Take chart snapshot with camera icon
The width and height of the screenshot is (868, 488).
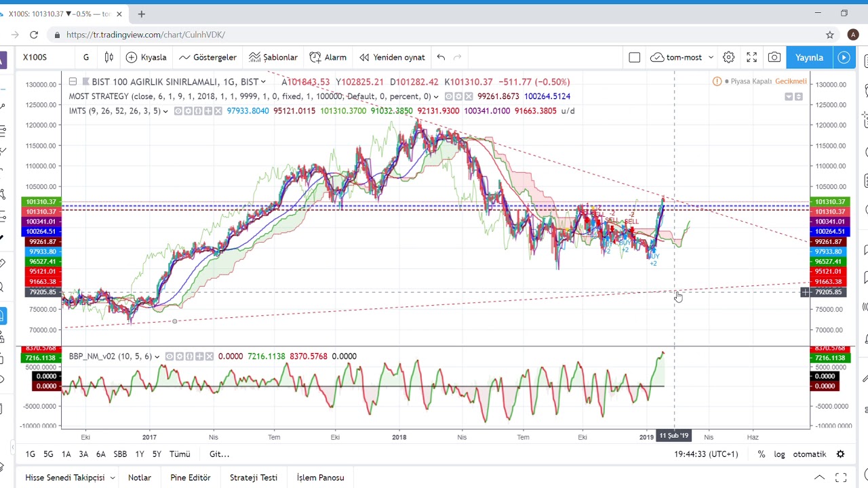coord(774,58)
